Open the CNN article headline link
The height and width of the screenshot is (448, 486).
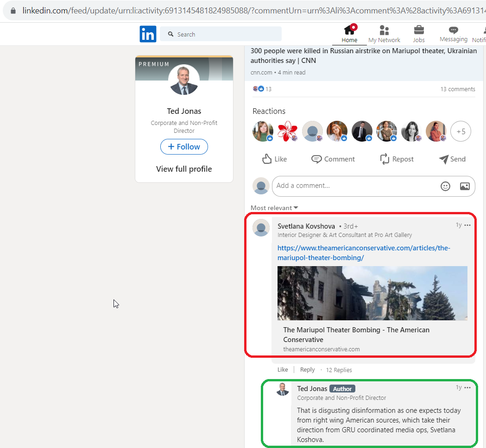pos(363,56)
